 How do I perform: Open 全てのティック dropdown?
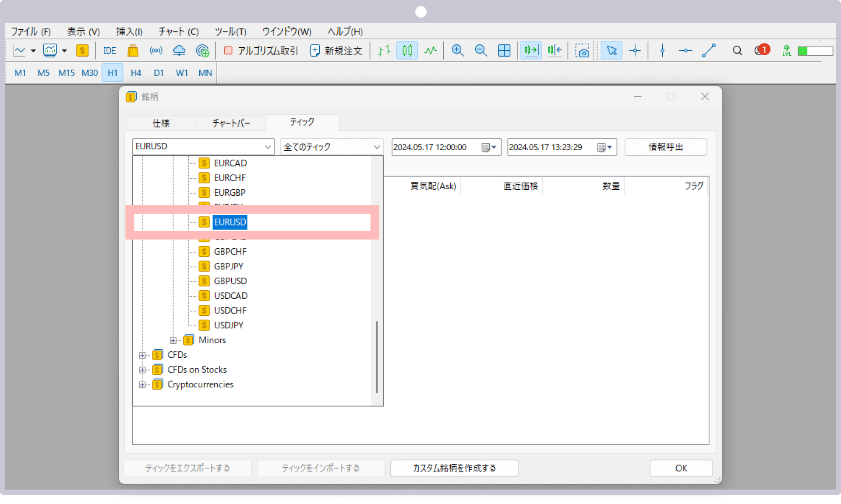[332, 147]
